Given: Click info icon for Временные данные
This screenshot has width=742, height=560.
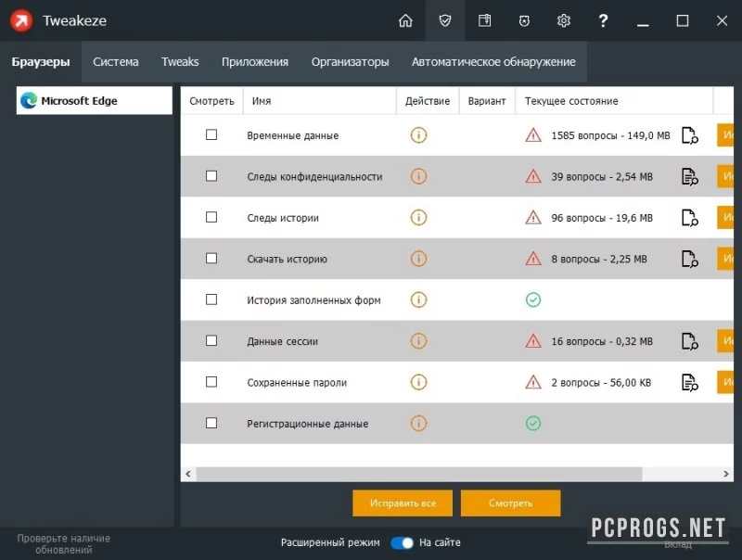Looking at the screenshot, I should click(x=418, y=135).
